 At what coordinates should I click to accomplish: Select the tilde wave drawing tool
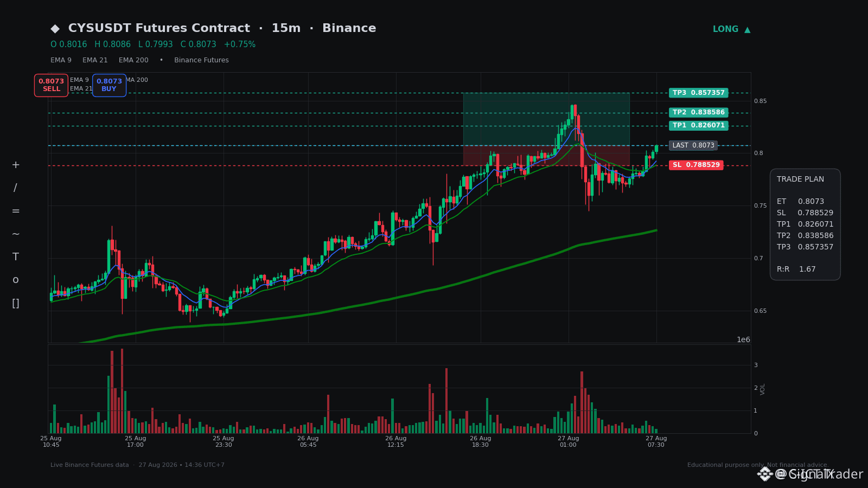[x=15, y=234]
